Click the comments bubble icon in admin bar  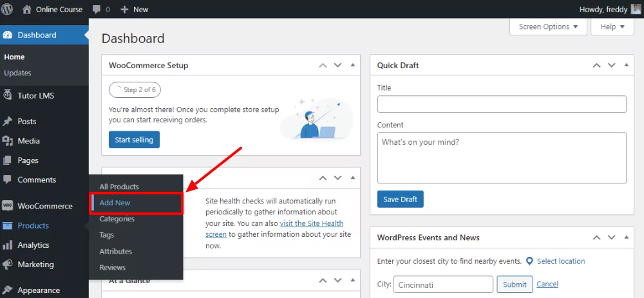pos(97,10)
